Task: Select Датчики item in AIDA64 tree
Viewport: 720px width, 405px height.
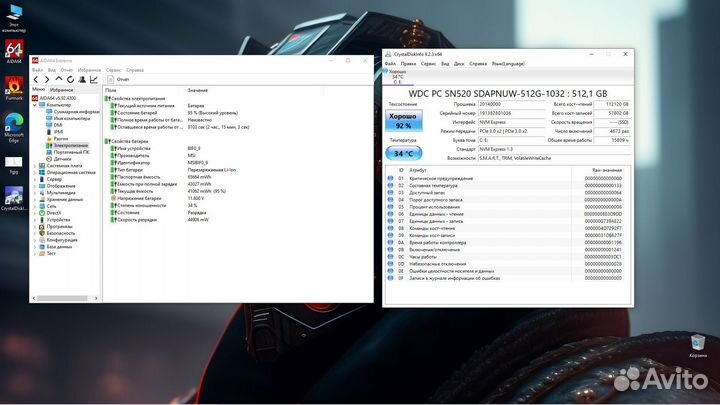Action: [58, 159]
